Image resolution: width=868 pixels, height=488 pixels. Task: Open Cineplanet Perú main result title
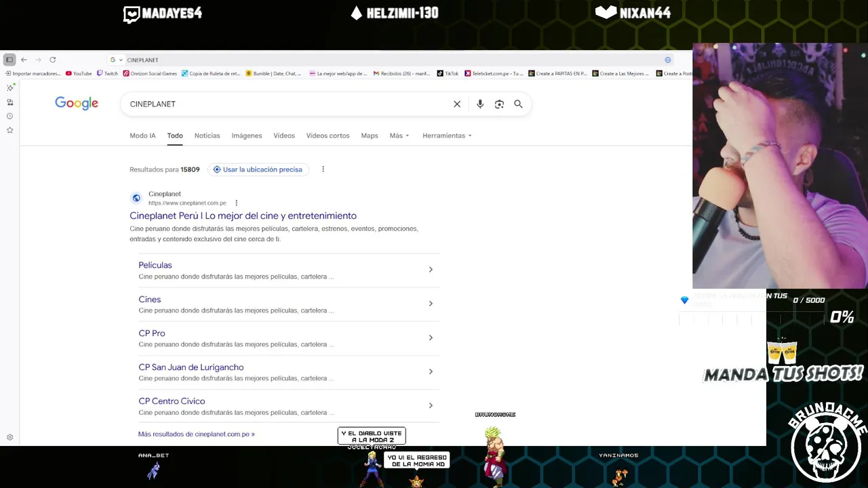(x=243, y=216)
